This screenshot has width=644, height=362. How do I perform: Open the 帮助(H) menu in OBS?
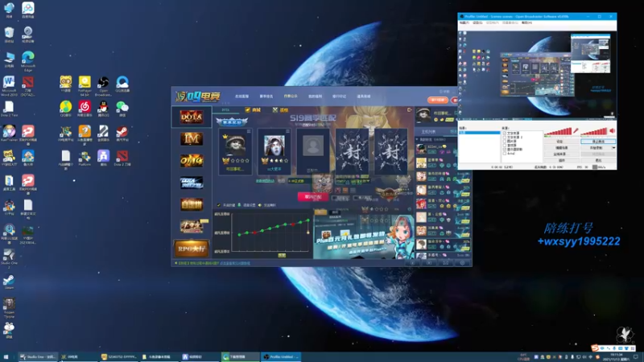click(526, 23)
